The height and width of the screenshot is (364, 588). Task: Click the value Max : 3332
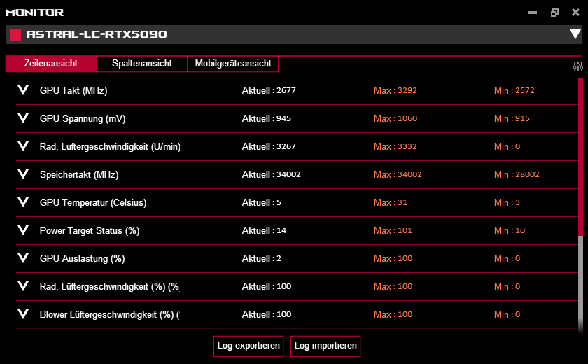[395, 147]
